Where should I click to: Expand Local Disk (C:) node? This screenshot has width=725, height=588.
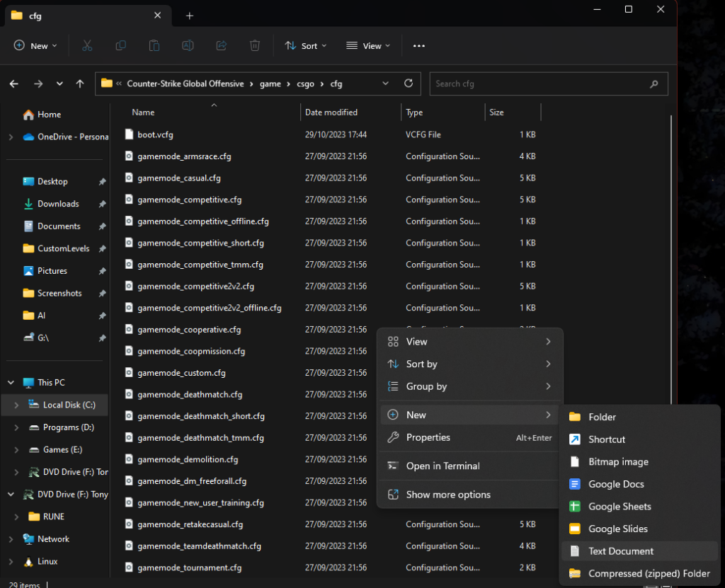point(17,405)
